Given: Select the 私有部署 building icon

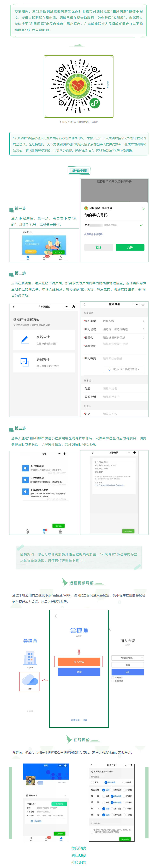Looking at the screenshot, I should pyautogui.click(x=30, y=658).
